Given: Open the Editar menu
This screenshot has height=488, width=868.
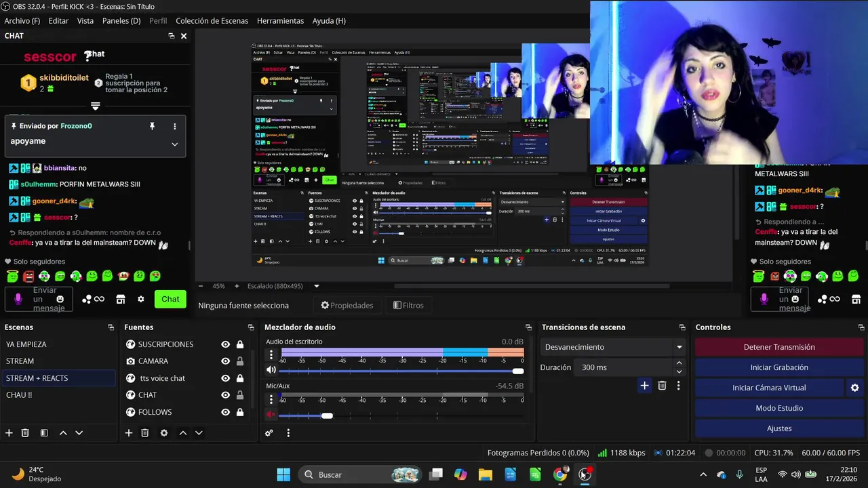Looking at the screenshot, I should point(58,21).
